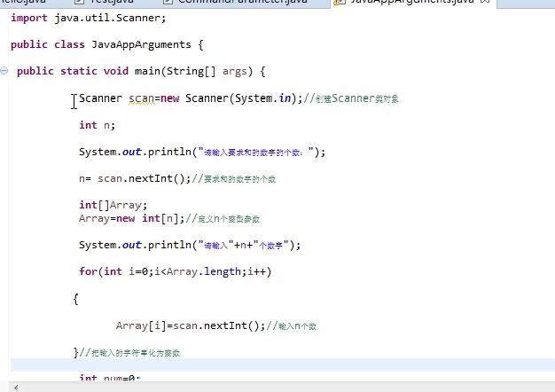Click 'n= scan.nextInt();' statement

[x=135, y=178]
